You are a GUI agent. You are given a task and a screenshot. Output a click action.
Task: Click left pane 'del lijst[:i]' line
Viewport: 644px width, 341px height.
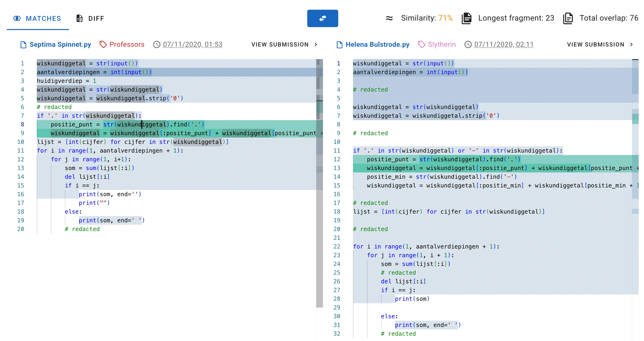click(87, 177)
